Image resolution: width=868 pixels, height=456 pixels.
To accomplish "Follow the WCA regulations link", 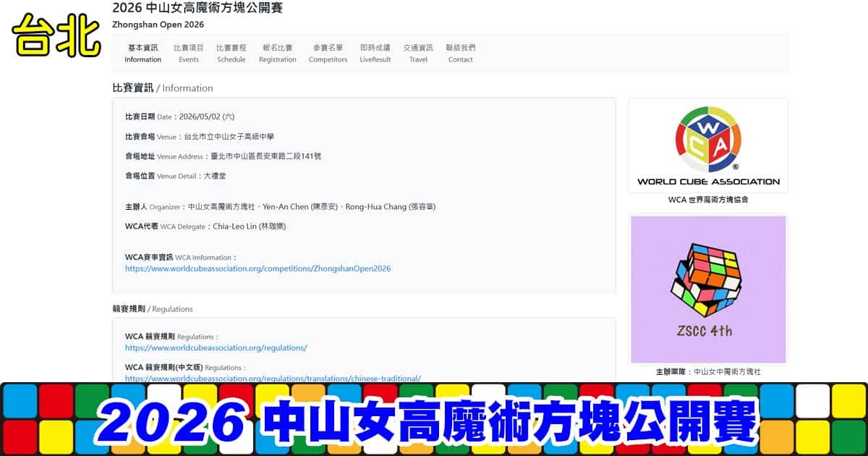I will point(216,347).
